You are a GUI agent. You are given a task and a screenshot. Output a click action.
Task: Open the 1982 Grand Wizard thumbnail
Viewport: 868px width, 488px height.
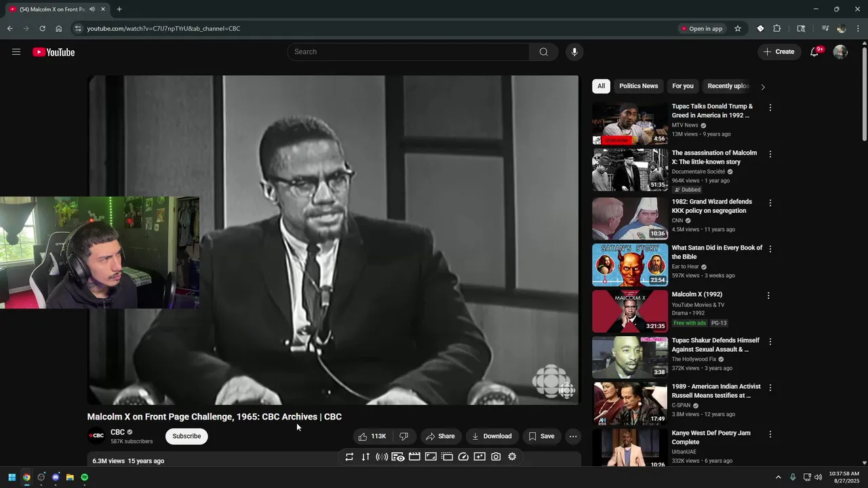pyautogui.click(x=630, y=218)
